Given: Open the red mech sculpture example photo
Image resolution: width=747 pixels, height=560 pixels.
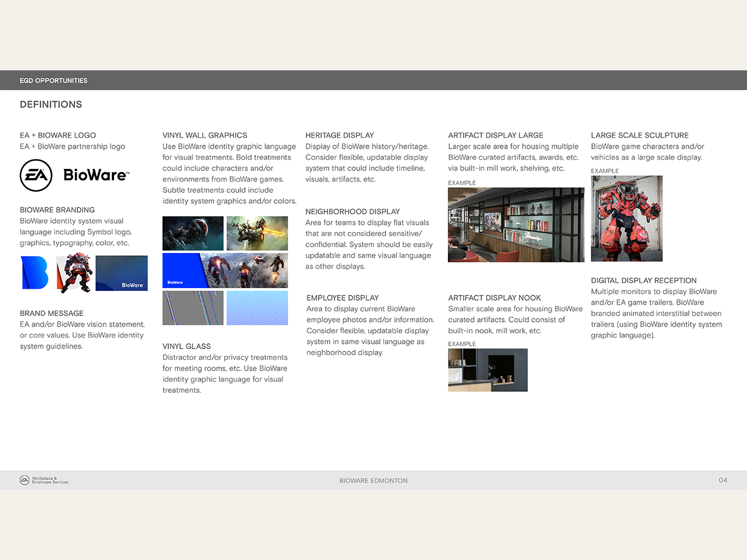Looking at the screenshot, I should (x=627, y=218).
